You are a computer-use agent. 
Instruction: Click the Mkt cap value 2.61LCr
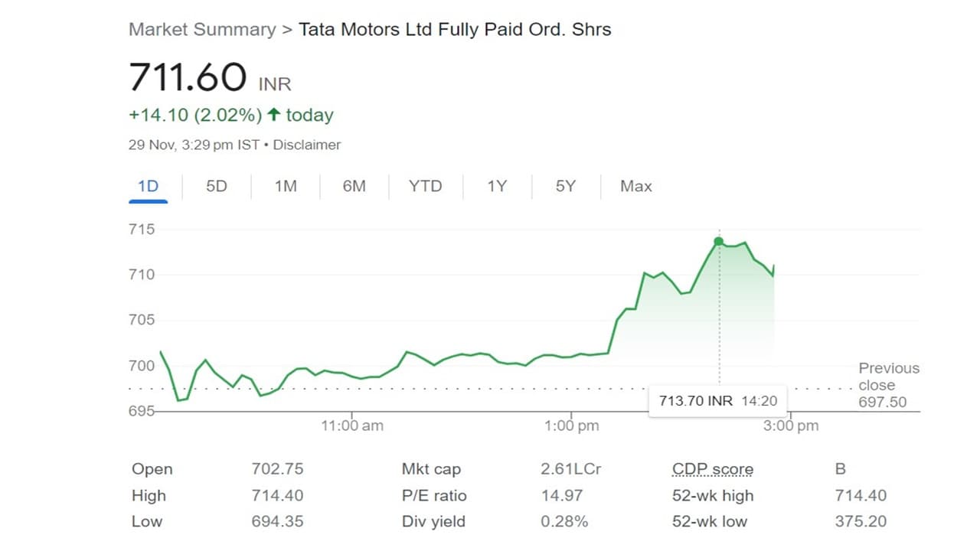[x=571, y=469]
